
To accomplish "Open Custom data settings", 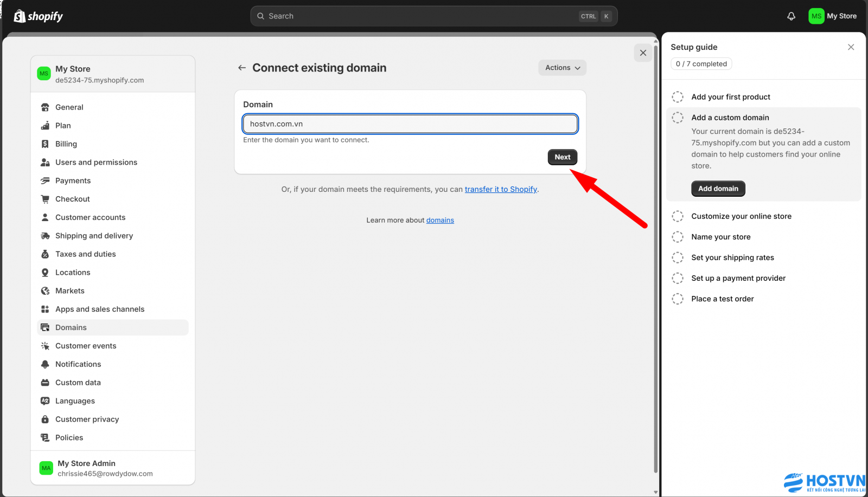I will 113,383.
